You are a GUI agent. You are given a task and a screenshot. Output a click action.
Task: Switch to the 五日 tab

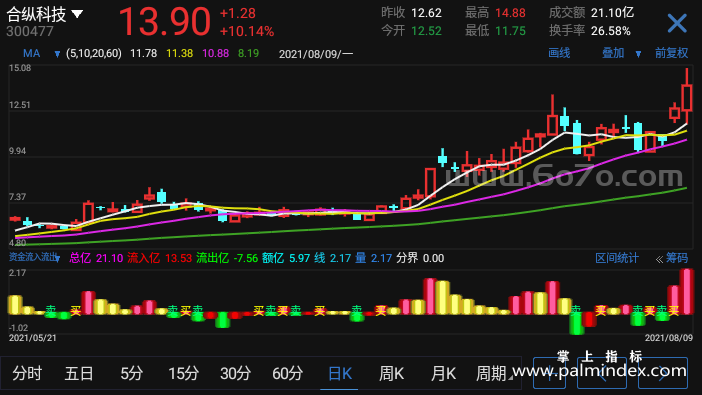click(79, 373)
